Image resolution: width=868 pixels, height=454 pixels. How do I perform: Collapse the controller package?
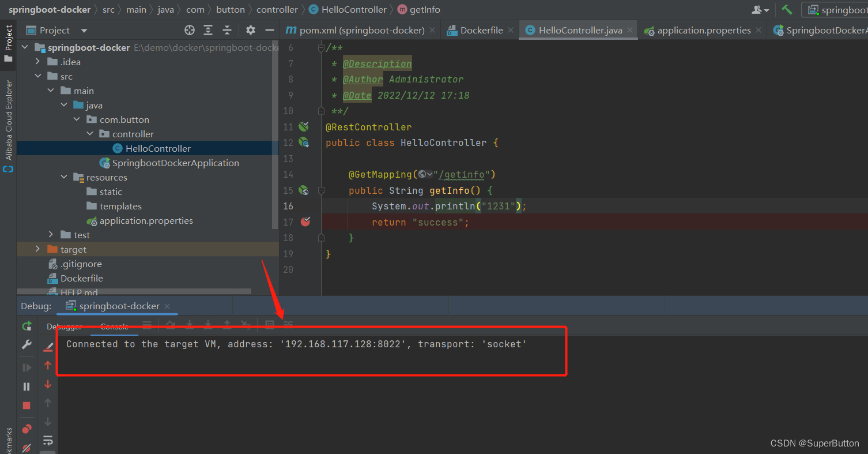[89, 134]
